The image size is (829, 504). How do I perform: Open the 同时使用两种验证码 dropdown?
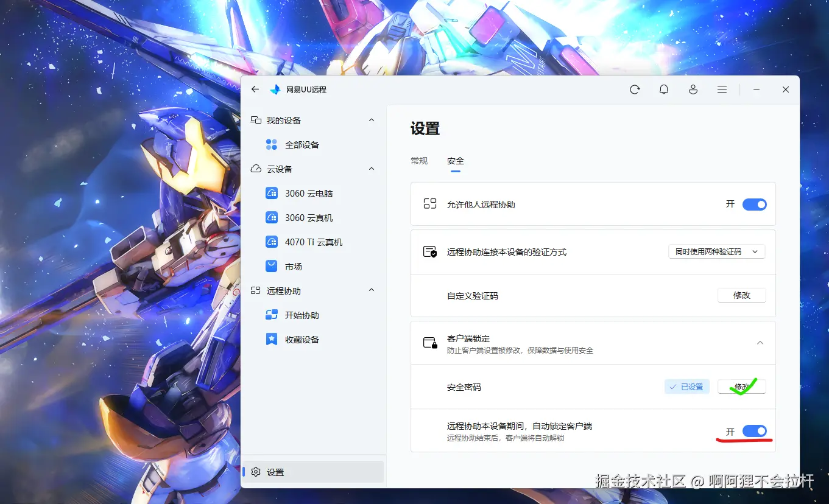[716, 252]
